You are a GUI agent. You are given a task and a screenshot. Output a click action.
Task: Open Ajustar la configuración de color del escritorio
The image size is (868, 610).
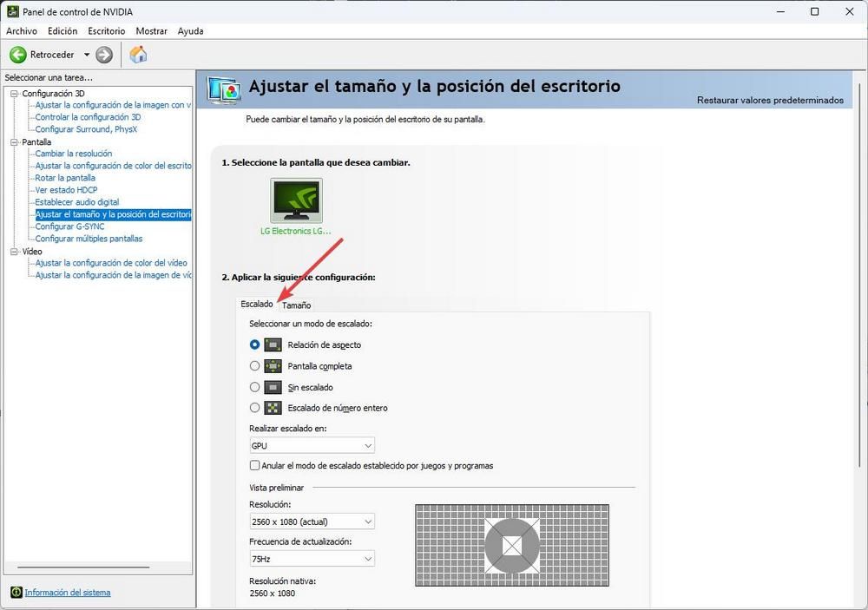113,166
